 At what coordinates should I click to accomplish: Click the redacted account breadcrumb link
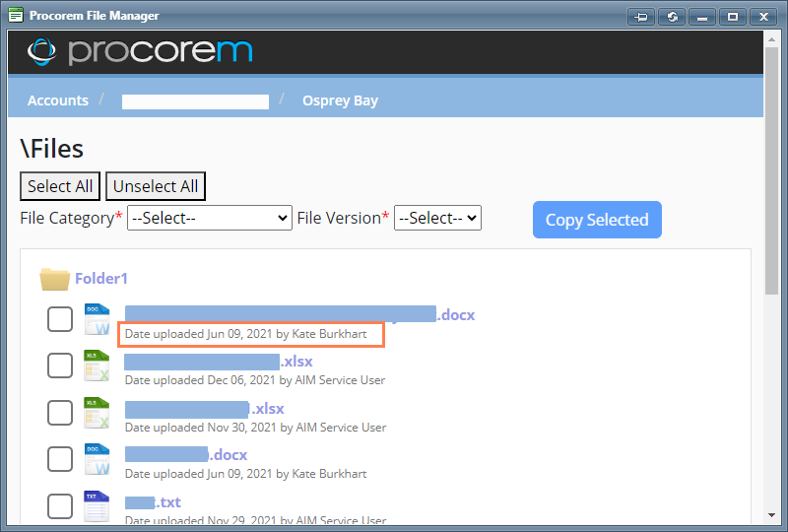pos(195,101)
